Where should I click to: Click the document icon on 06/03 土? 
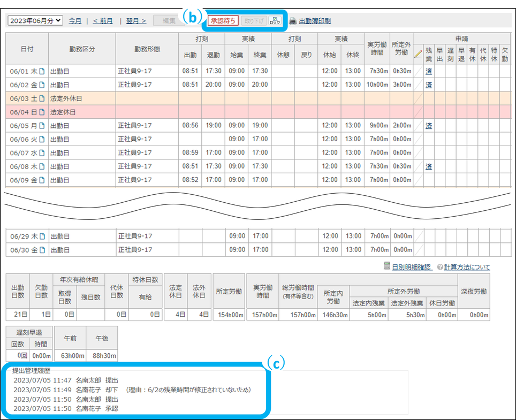42,98
